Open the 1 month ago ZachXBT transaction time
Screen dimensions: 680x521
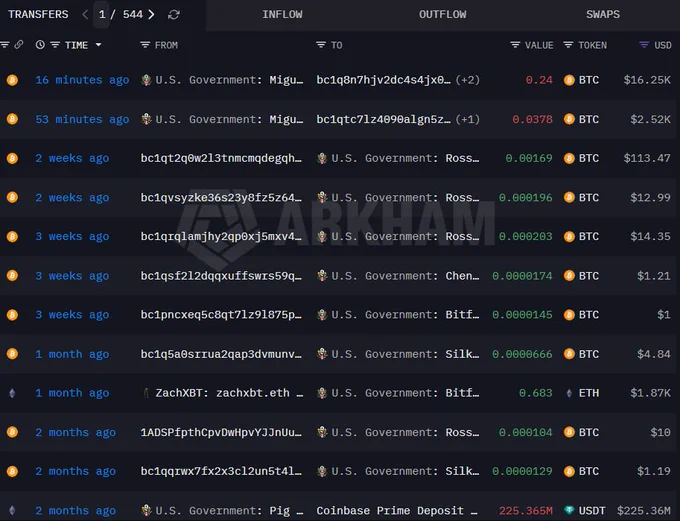coord(72,393)
